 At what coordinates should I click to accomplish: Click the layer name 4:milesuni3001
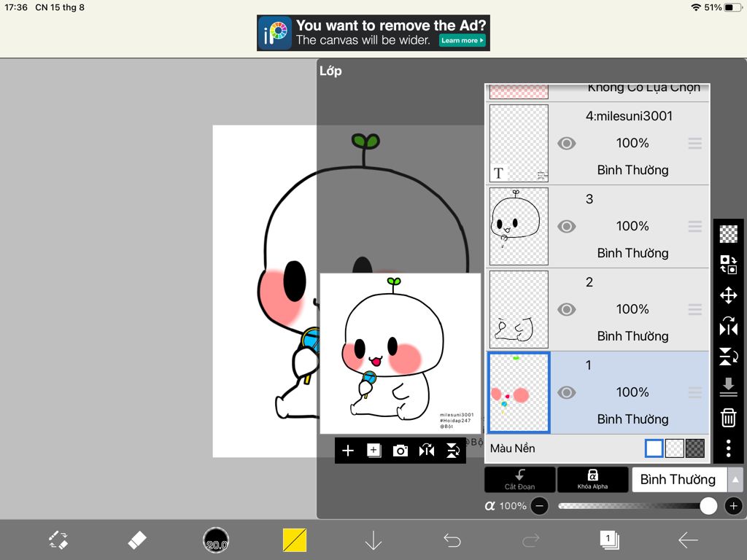[629, 116]
